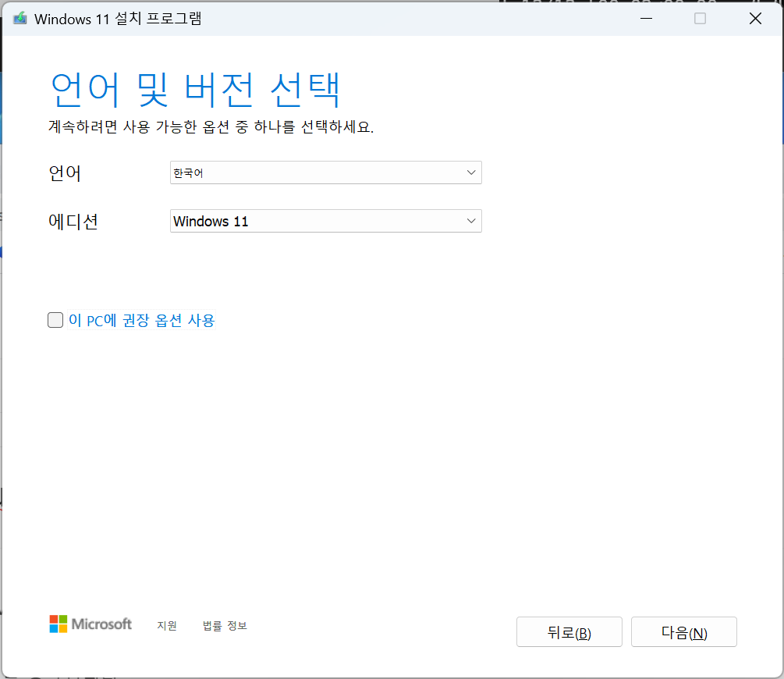Viewport: 784px width, 679px height.
Task: Click the 뒤로(B) button
Action: pyautogui.click(x=569, y=632)
